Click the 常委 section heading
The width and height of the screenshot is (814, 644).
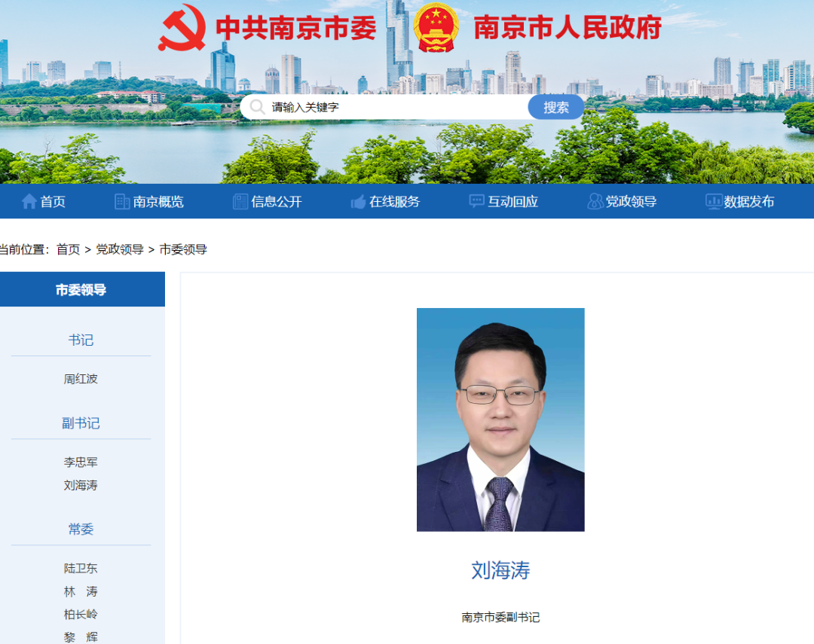click(x=81, y=530)
